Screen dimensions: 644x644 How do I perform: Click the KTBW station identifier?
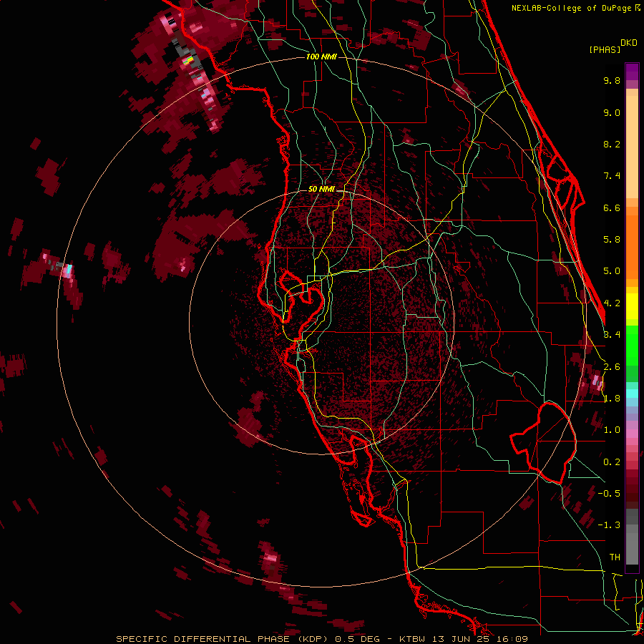click(x=412, y=639)
